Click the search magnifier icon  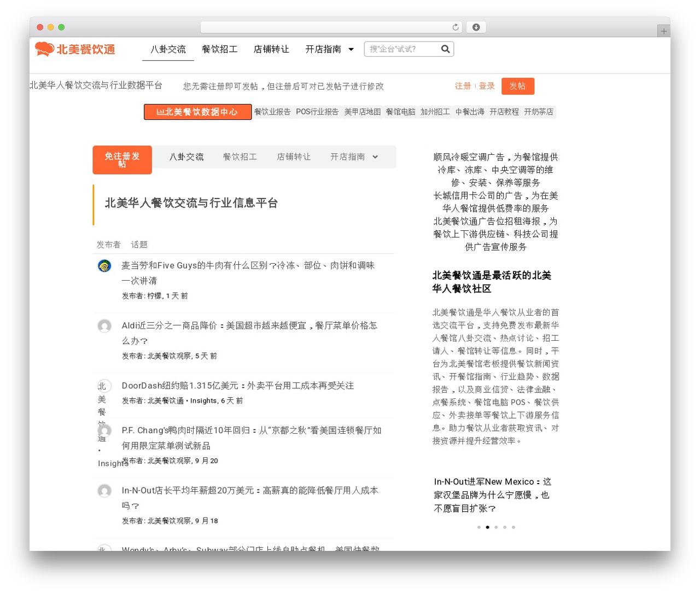tap(446, 49)
